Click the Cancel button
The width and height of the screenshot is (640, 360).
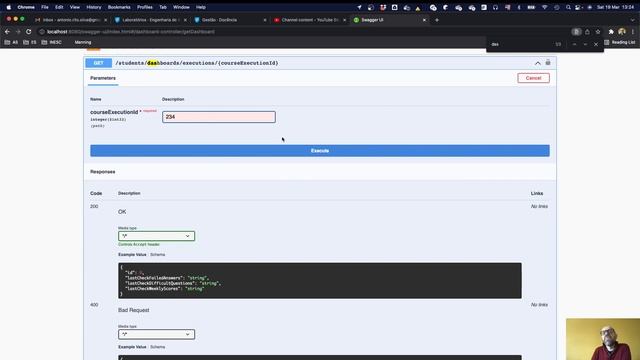point(533,78)
